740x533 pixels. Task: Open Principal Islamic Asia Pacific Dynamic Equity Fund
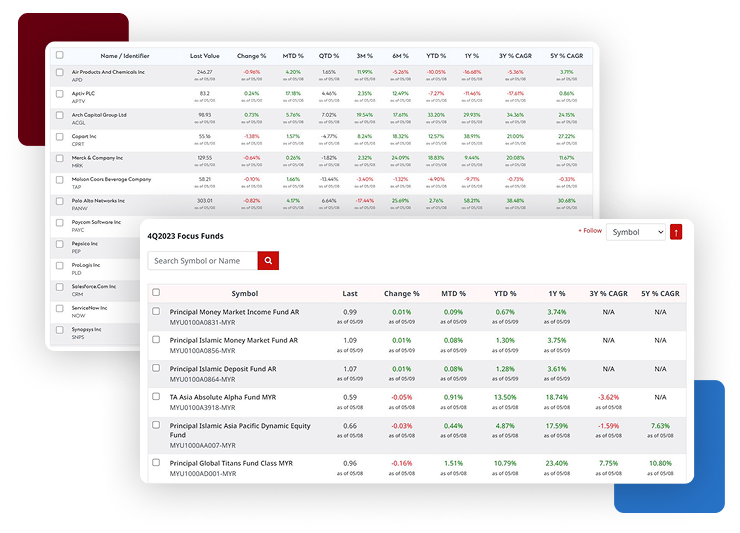240,430
